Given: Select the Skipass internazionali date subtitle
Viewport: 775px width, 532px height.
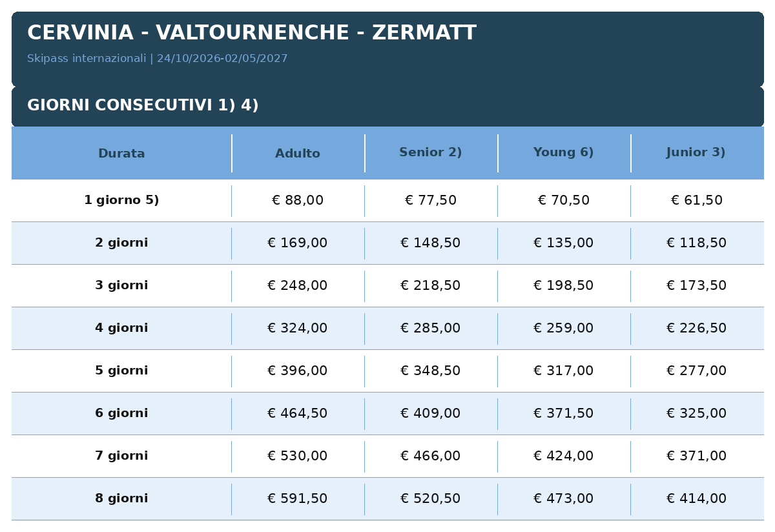Looking at the screenshot, I should (158, 59).
